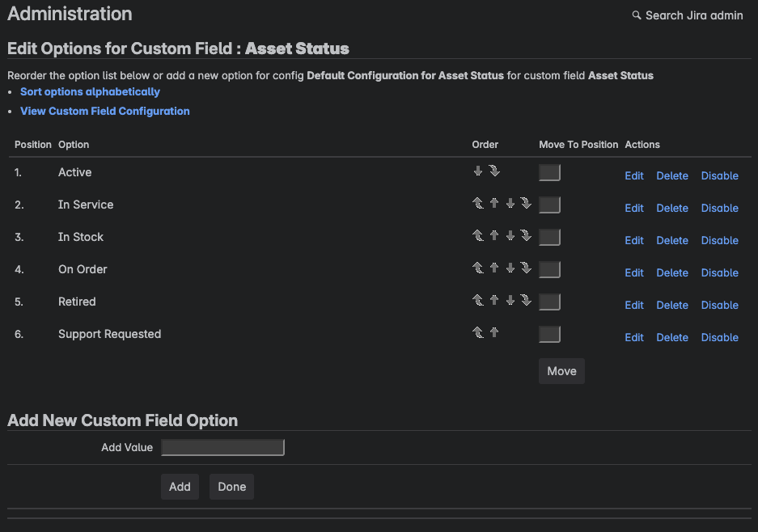Click Move To Position box for Active
Viewport: 758px width, 532px height.
pos(550,172)
